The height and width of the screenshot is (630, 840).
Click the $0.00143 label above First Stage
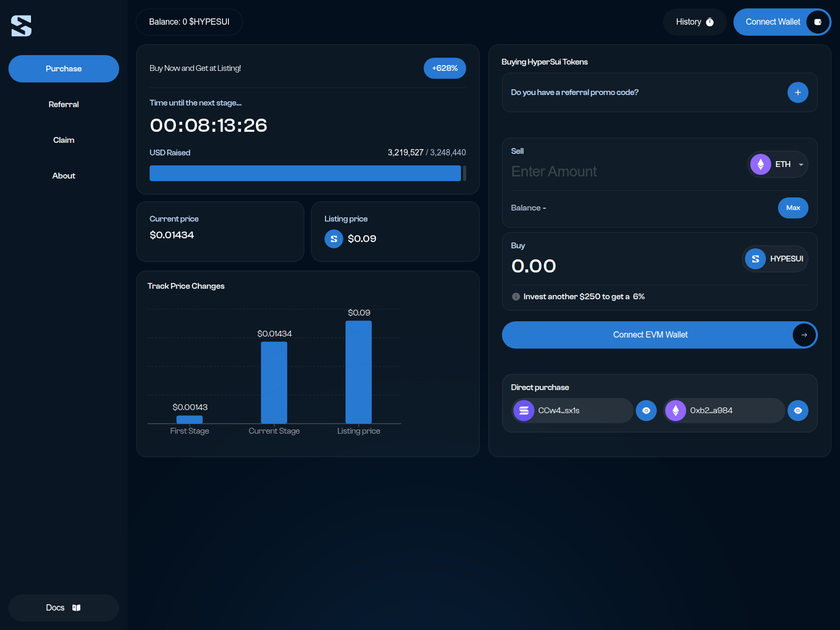[x=190, y=407]
